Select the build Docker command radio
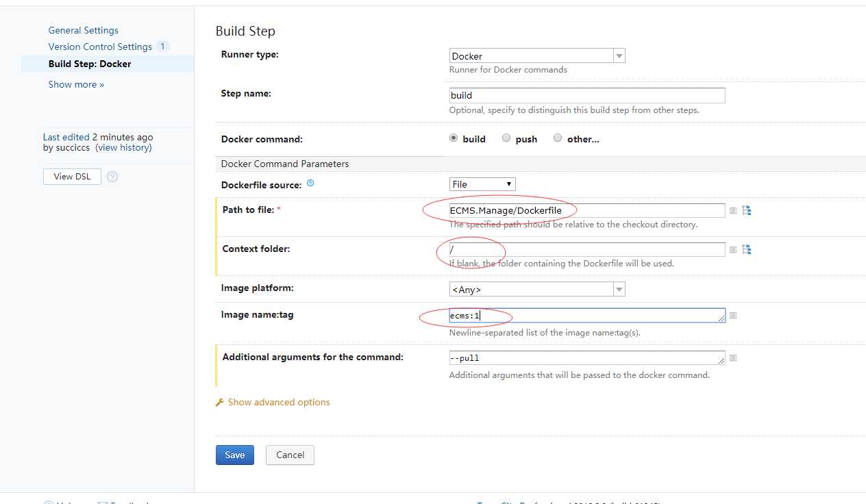 453,138
